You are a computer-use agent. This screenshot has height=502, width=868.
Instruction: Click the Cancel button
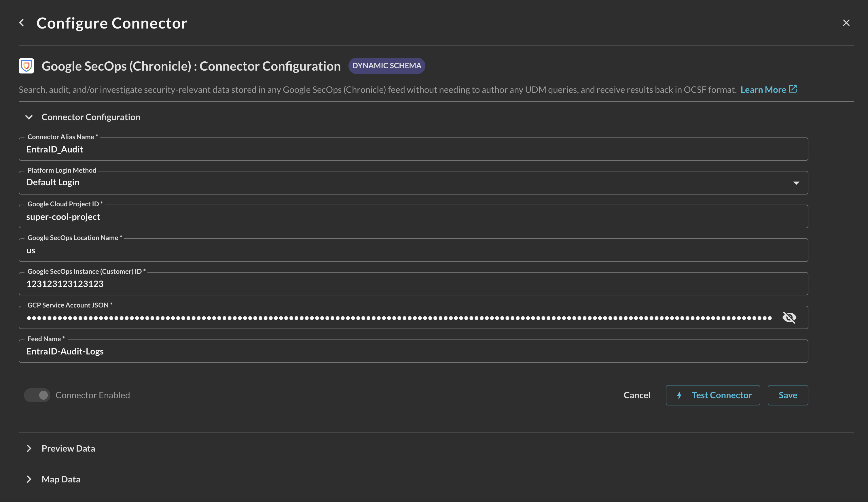tap(637, 395)
